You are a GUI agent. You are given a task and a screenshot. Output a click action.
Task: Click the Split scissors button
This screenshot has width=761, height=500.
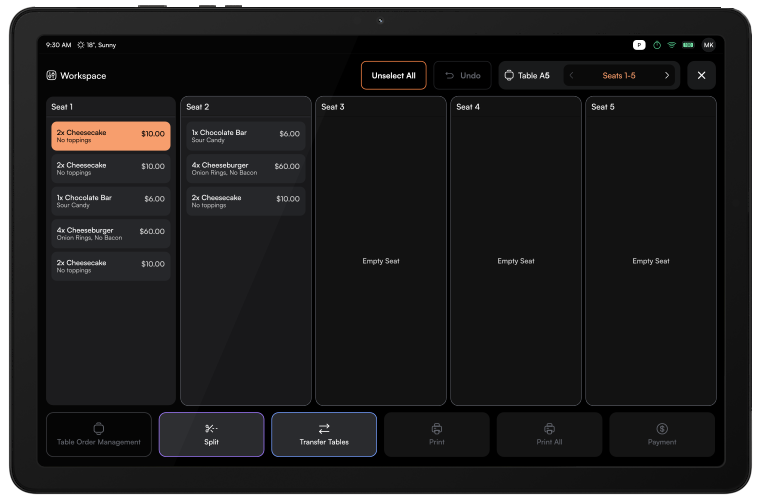[212, 434]
